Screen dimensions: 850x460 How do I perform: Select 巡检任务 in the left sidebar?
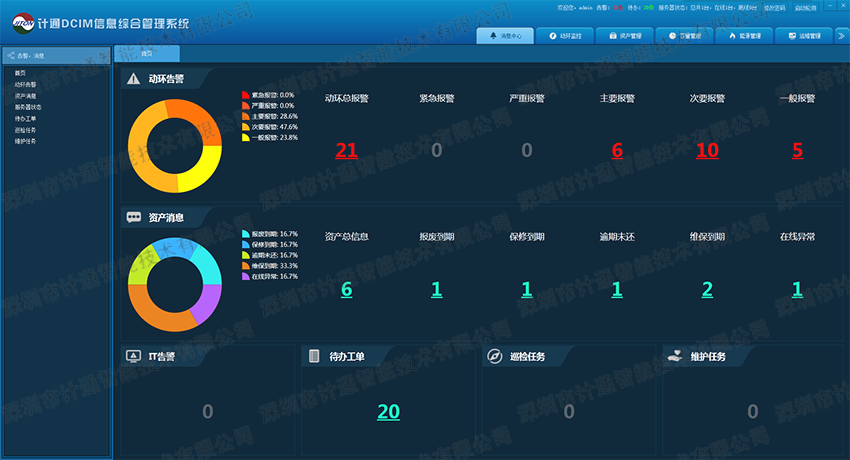[x=25, y=130]
